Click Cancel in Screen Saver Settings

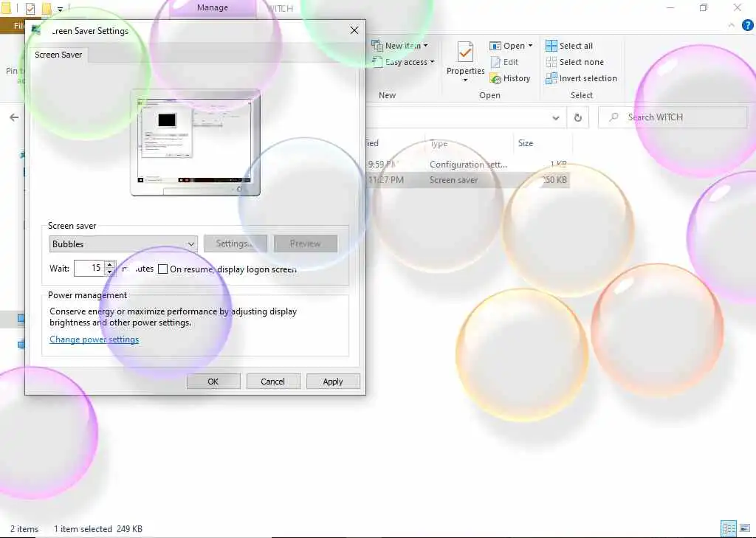(x=273, y=382)
